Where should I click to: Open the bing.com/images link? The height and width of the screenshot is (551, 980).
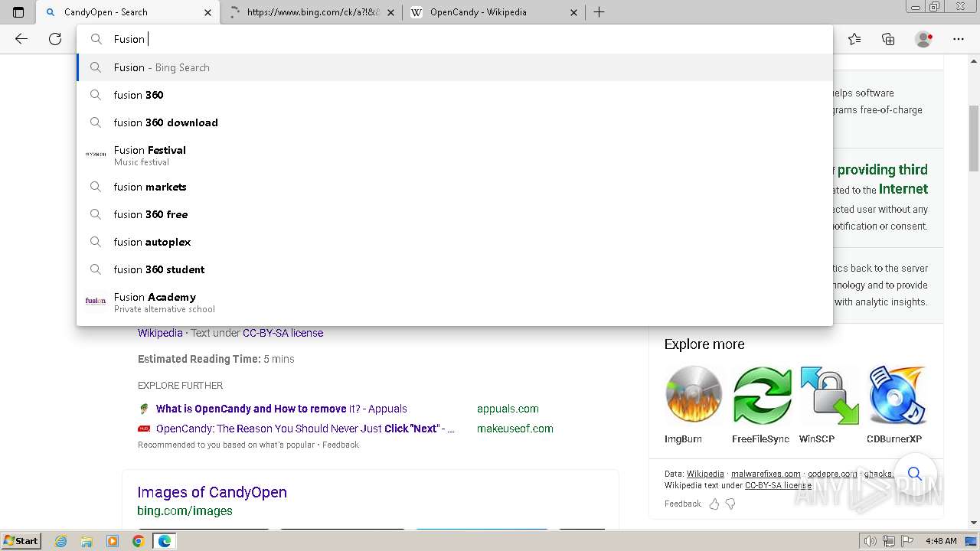[x=185, y=510]
